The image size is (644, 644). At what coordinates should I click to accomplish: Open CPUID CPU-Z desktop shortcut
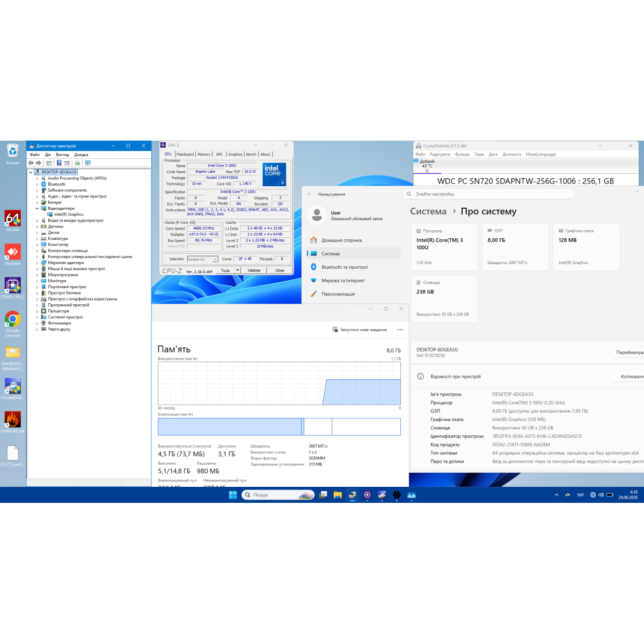(13, 288)
